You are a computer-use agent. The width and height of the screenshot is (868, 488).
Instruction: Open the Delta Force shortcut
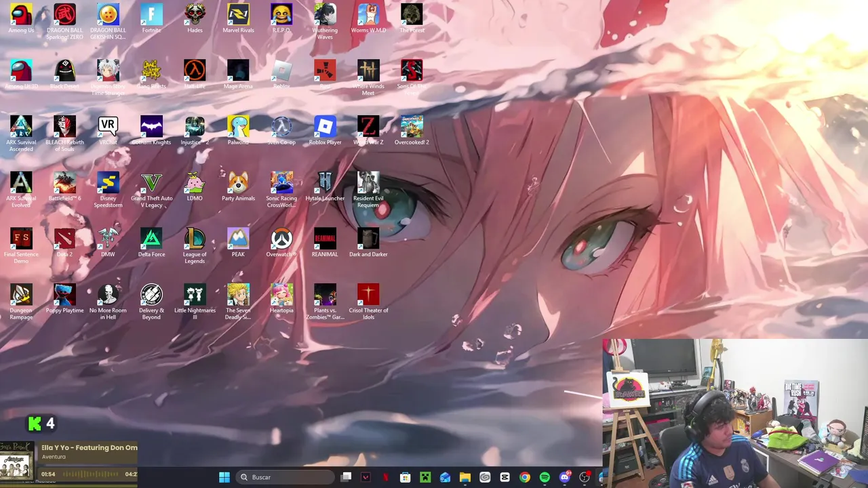(151, 243)
